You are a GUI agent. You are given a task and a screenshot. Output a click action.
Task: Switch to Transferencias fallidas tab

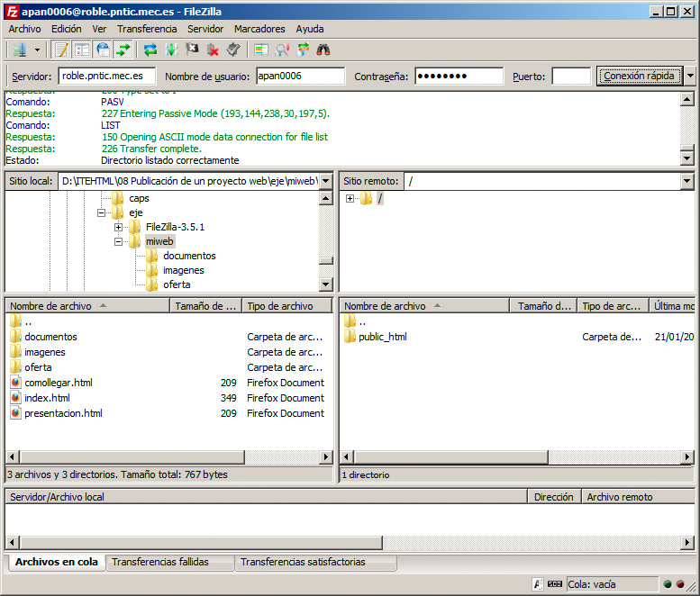point(169,562)
